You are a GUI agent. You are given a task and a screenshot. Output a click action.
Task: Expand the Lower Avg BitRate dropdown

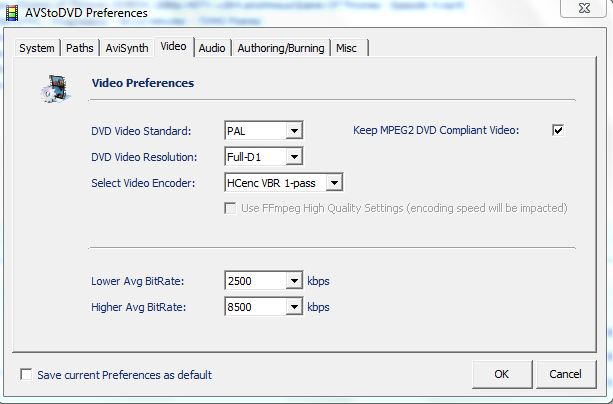294,281
